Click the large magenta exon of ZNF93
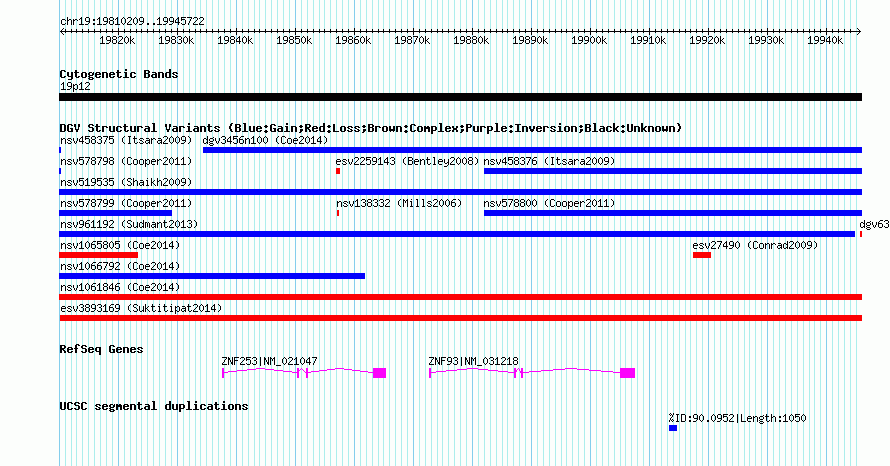 click(627, 373)
